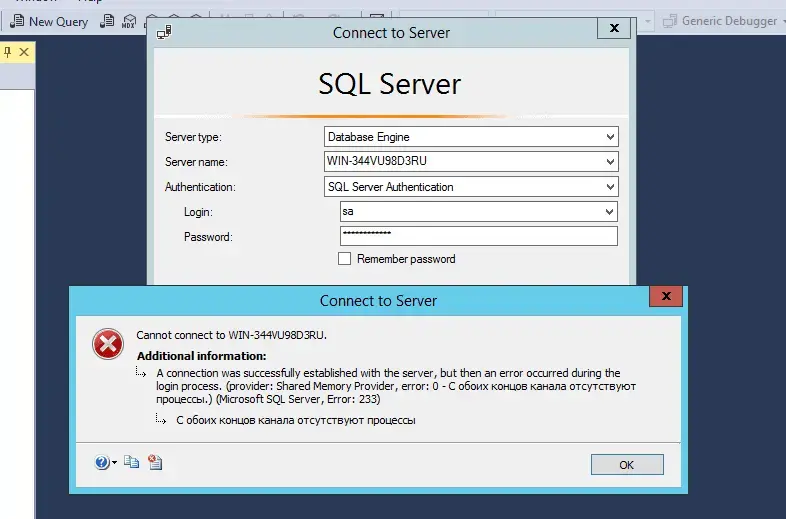
Task: Click the server connection icon in dialog title bar
Action: pyautogui.click(x=164, y=32)
